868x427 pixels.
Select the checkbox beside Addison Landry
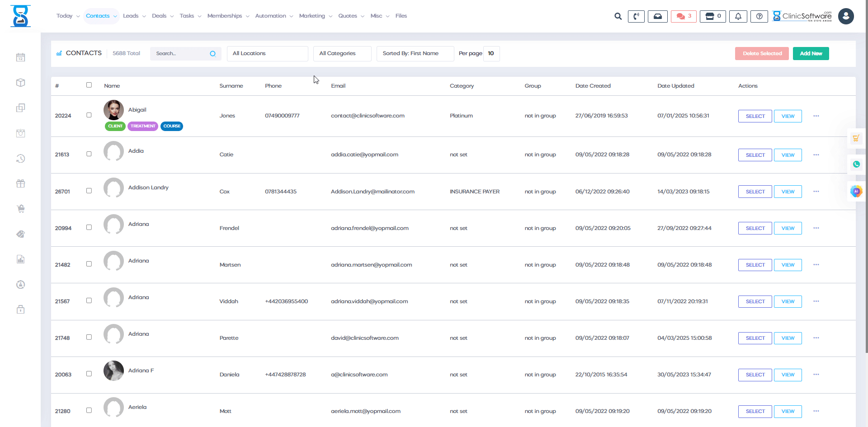point(89,190)
